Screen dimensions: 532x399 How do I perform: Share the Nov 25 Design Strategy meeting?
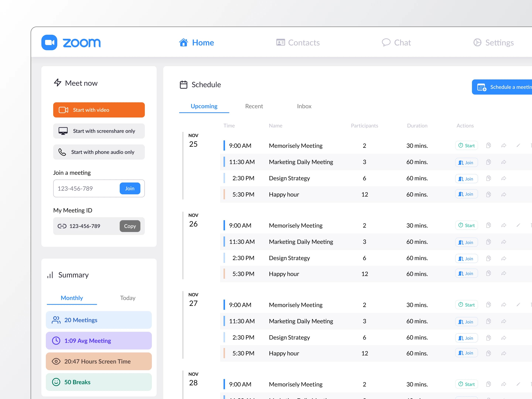504,178
